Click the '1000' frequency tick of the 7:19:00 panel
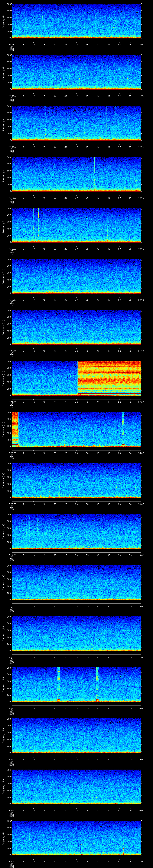This screenshot has height=868, width=153. [8, 259]
